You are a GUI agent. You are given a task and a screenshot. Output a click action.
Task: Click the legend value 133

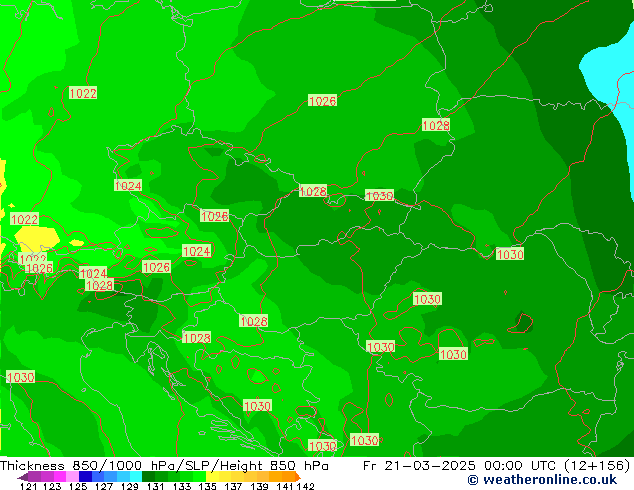182,486
